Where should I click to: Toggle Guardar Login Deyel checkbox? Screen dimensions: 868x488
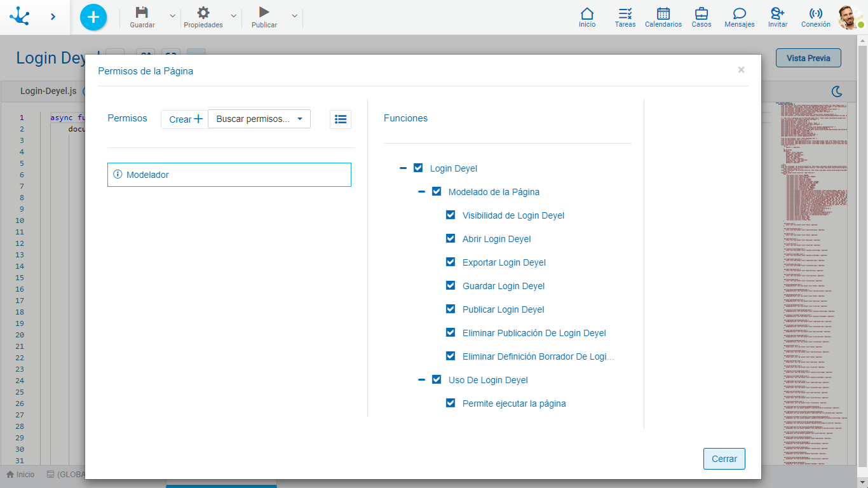(451, 285)
